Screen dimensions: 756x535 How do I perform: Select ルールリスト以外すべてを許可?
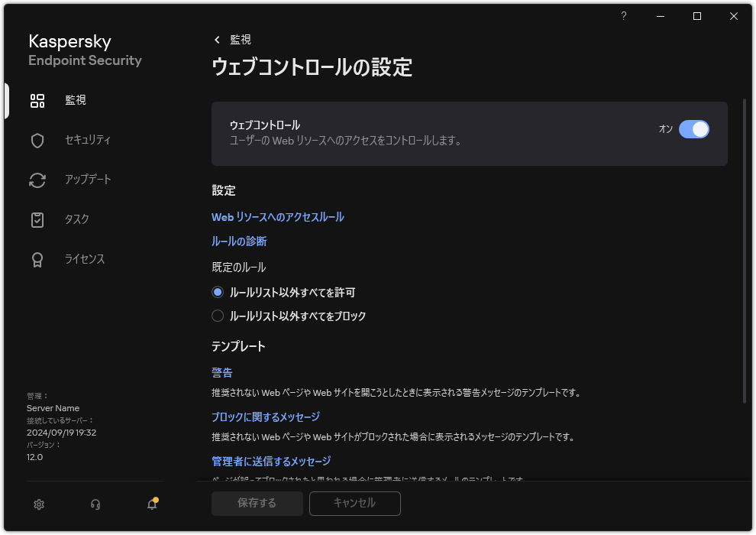click(x=218, y=293)
